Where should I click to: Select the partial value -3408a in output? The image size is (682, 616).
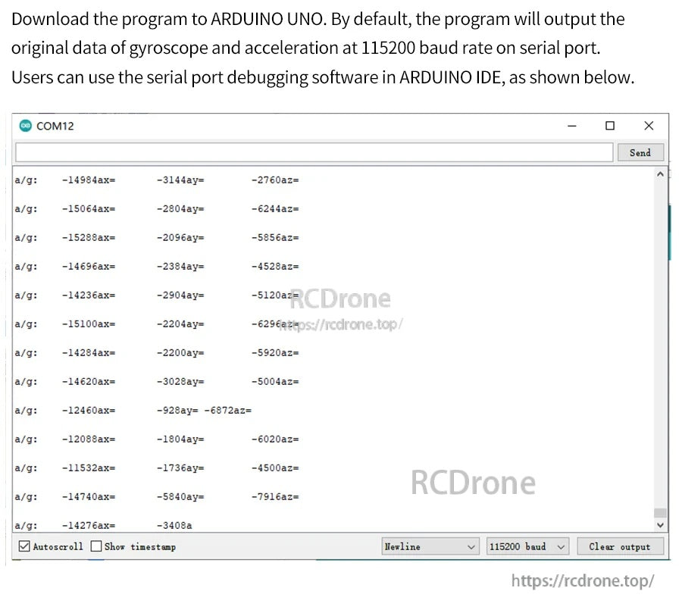pyautogui.click(x=174, y=526)
